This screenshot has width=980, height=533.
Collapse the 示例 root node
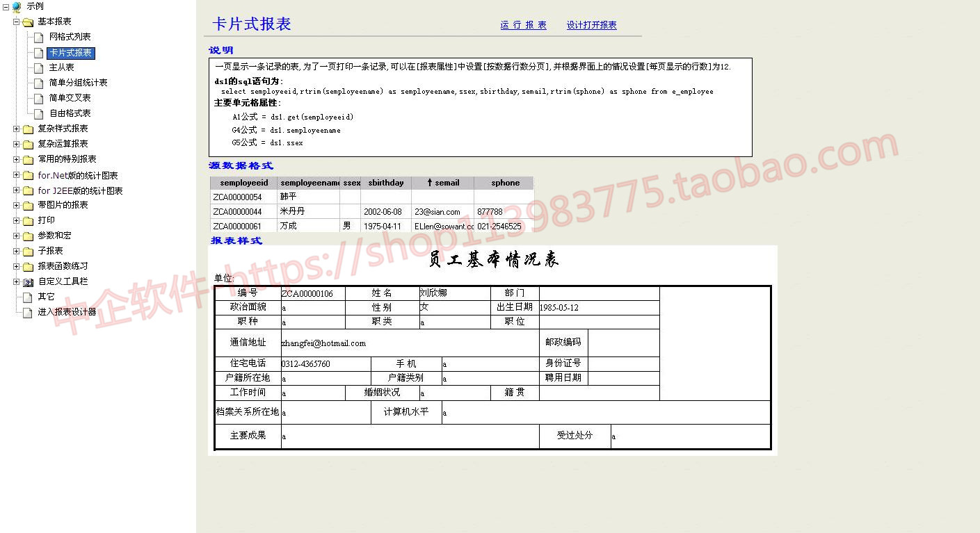[x=6, y=6]
